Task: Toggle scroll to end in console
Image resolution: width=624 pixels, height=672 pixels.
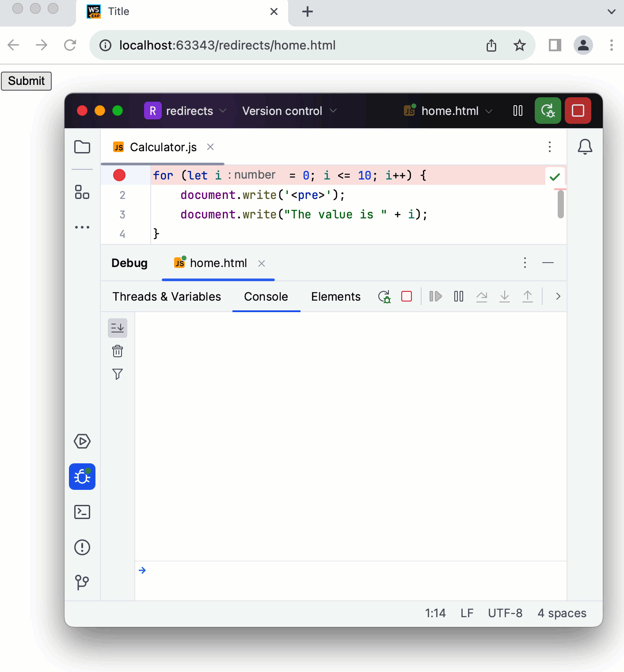Action: (x=117, y=328)
